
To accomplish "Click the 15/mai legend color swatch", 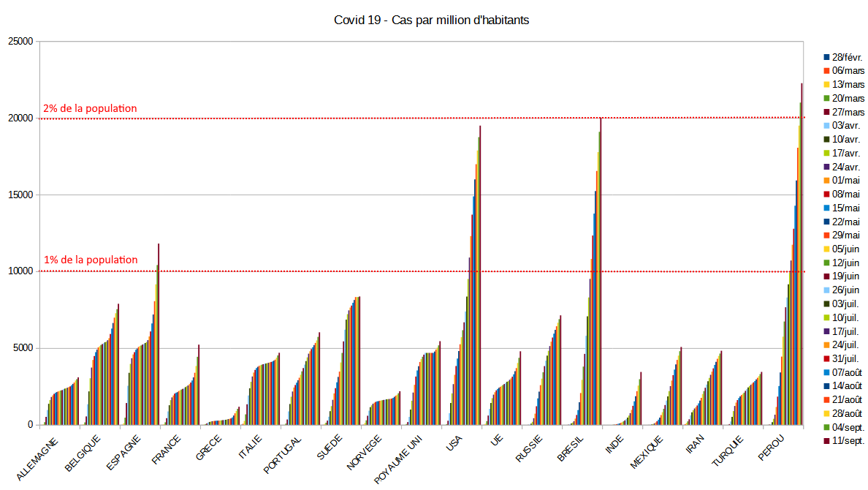I will [826, 208].
